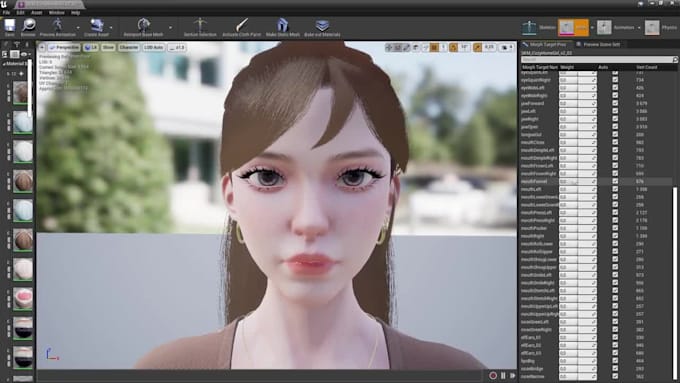This screenshot has height=383, width=680.
Task: Open the Show viewport dropdown
Action: tap(108, 47)
